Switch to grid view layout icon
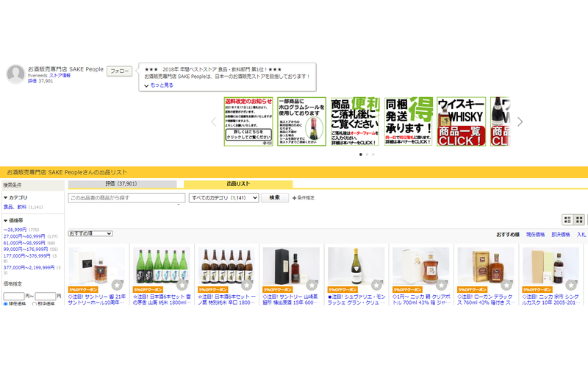Screen dimensions: 588x368 tap(579, 219)
